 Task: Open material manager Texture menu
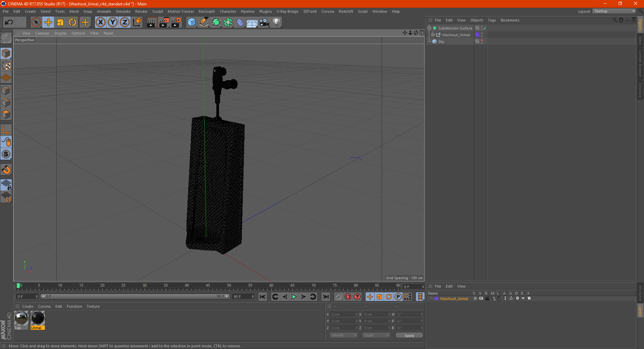pyautogui.click(x=93, y=306)
